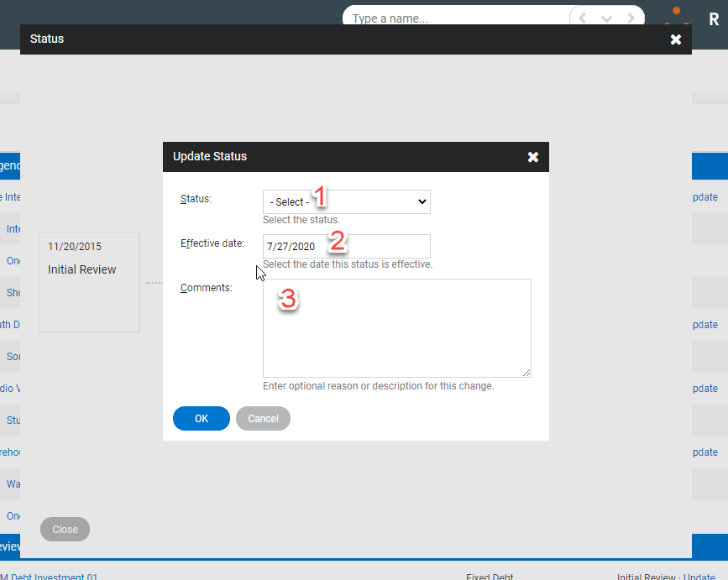
Task: Click the grey Close button in Status window
Action: tap(65, 530)
